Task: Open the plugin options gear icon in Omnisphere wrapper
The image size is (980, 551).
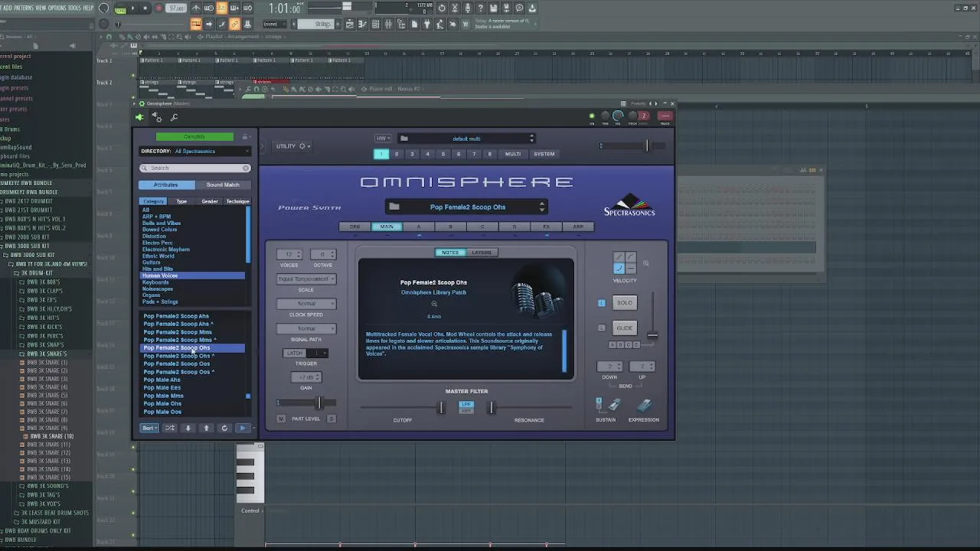Action: tap(156, 117)
